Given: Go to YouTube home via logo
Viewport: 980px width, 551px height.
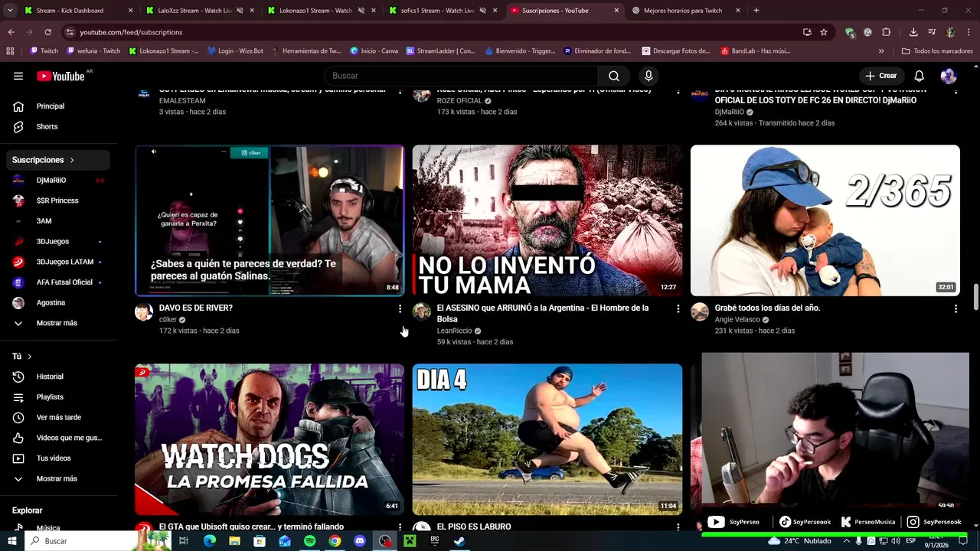Looking at the screenshot, I should pos(61,76).
